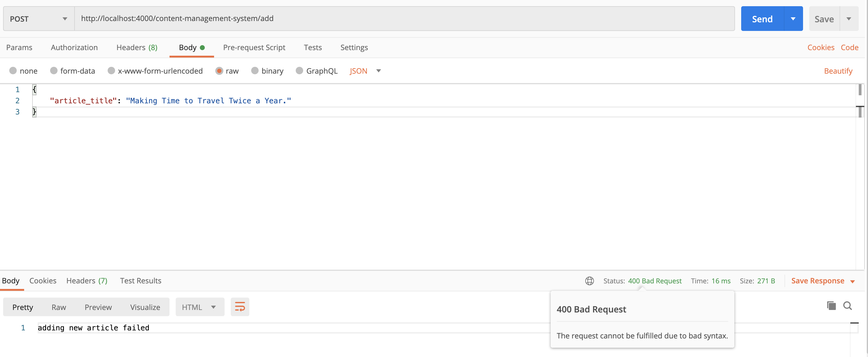The width and height of the screenshot is (868, 357).
Task: Select the none body type radio
Action: (x=13, y=71)
